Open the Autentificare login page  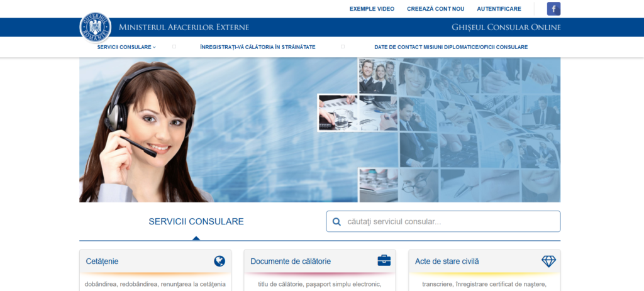[x=499, y=9]
